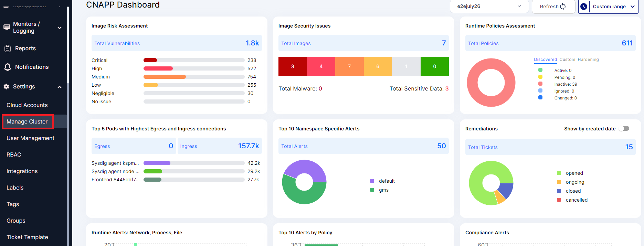Open Cloud Accounts settings page
This screenshot has width=644, height=246.
click(x=27, y=105)
